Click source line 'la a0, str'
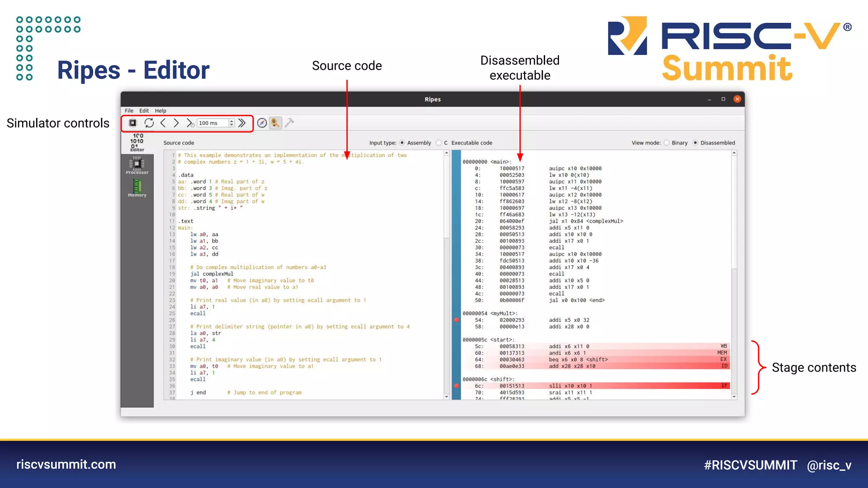Viewport: 868px width, 488px height. point(206,333)
